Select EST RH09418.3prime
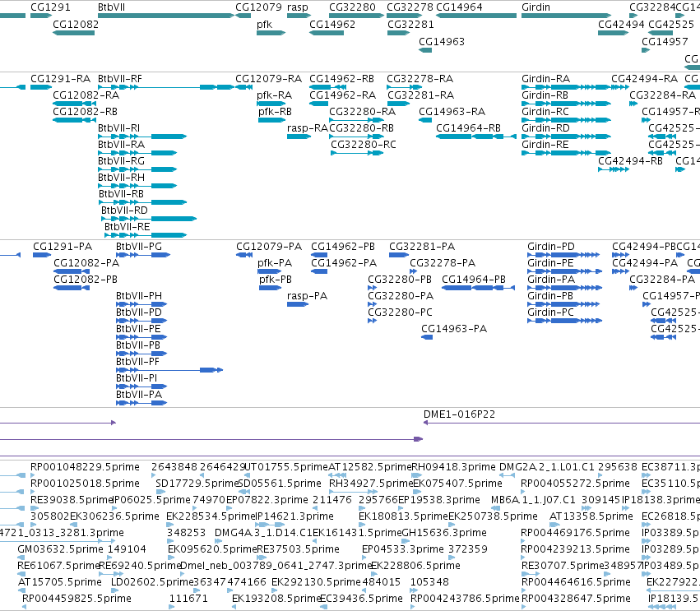Viewport: 700px width, 611px height. pos(453,467)
